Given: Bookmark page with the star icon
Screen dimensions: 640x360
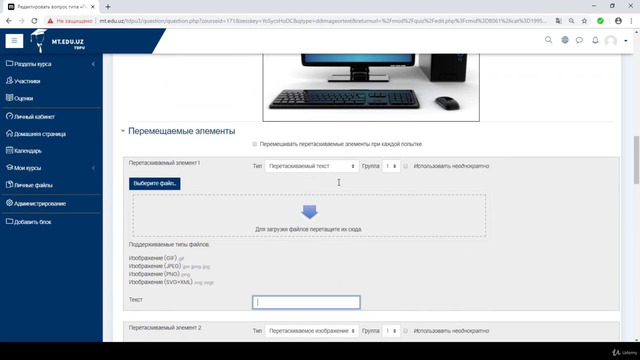Looking at the screenshot, I should [584, 21].
